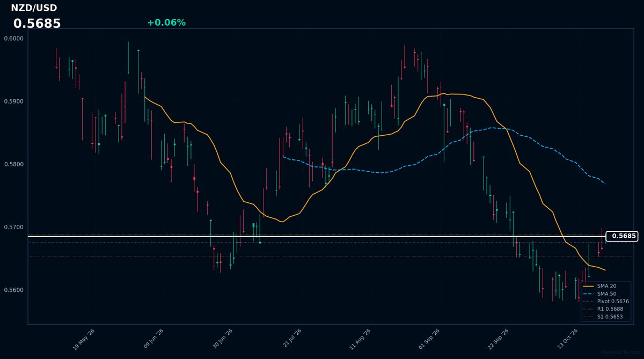
Task: Click the 0.5900 y-axis label
Action: click(14, 101)
